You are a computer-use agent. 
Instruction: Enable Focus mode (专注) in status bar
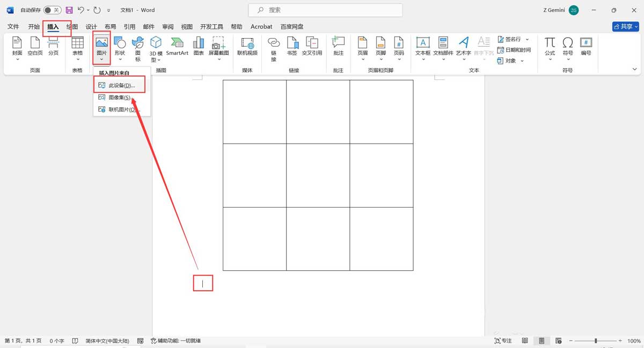[x=502, y=340]
